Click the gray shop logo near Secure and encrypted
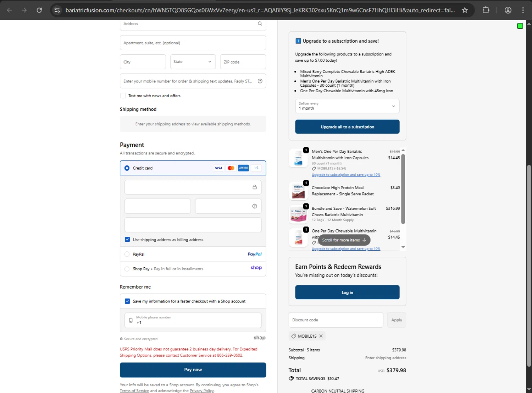This screenshot has height=393, width=532. tap(259, 338)
